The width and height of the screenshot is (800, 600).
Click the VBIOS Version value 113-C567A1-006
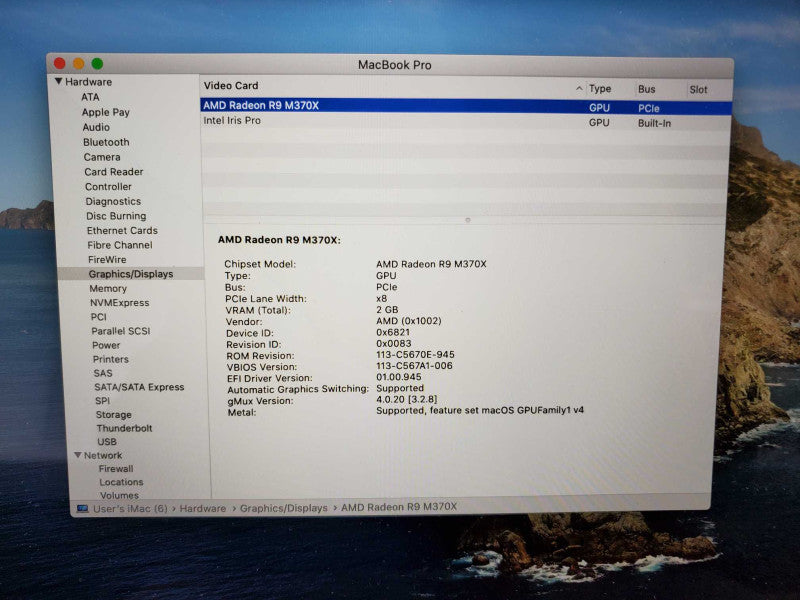pyautogui.click(x=414, y=366)
